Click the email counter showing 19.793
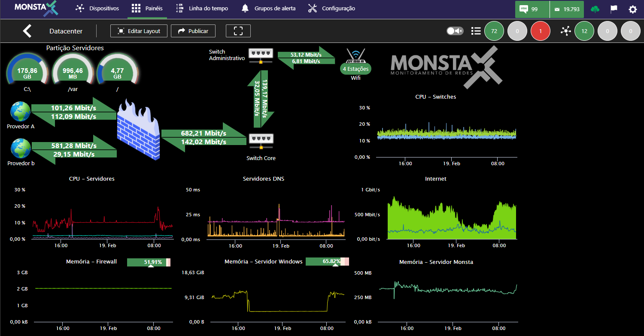This screenshot has width=644, height=336. [x=567, y=9]
